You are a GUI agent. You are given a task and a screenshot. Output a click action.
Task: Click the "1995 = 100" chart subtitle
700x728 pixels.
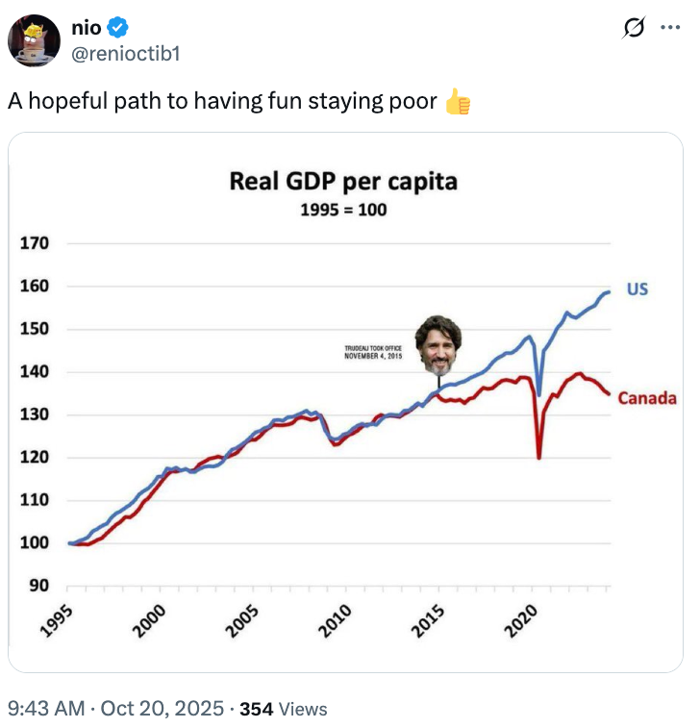pyautogui.click(x=343, y=210)
